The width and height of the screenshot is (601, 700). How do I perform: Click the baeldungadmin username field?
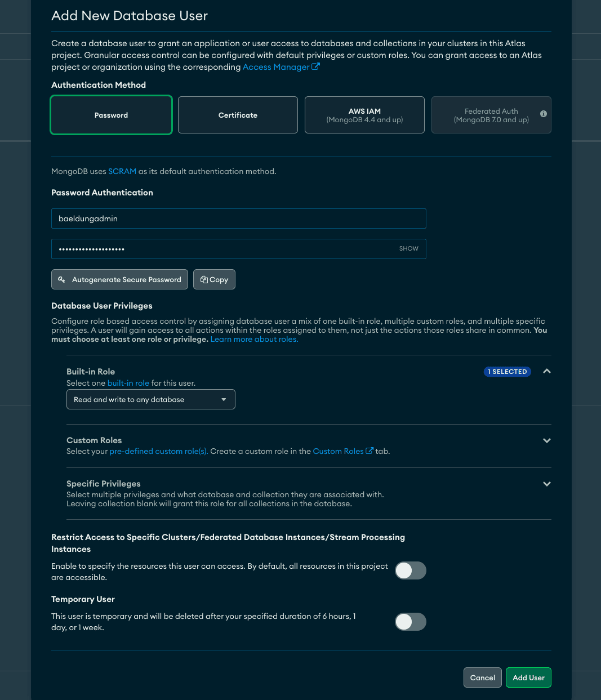click(x=239, y=219)
